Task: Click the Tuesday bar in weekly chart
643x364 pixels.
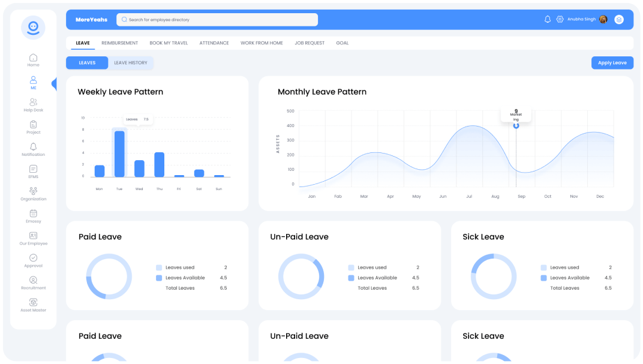Action: [x=119, y=154]
